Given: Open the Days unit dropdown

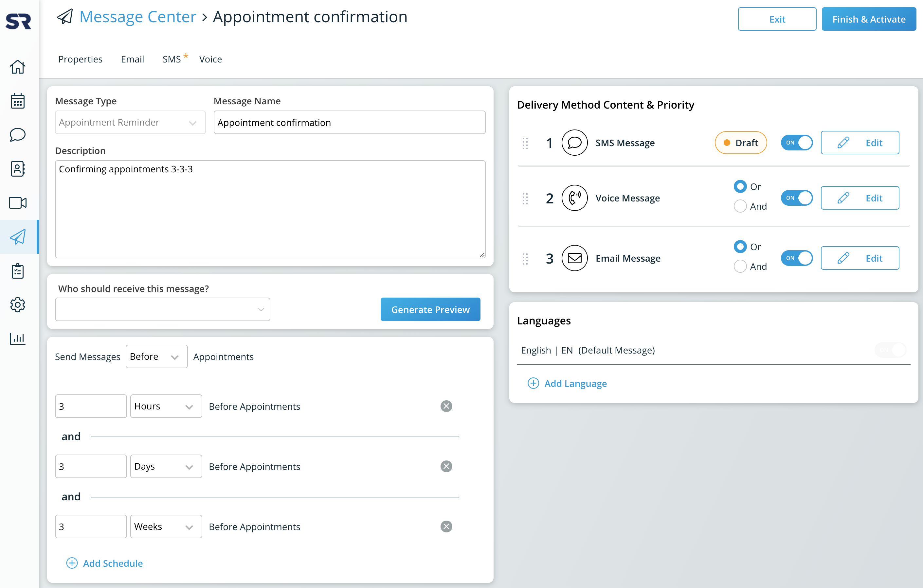Looking at the screenshot, I should tap(166, 466).
